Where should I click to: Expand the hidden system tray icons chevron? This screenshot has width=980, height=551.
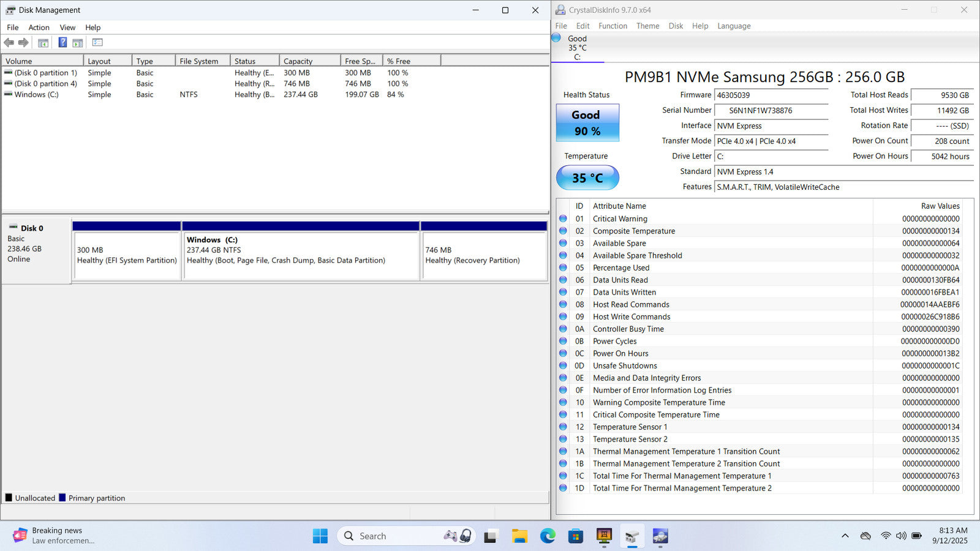coord(845,536)
